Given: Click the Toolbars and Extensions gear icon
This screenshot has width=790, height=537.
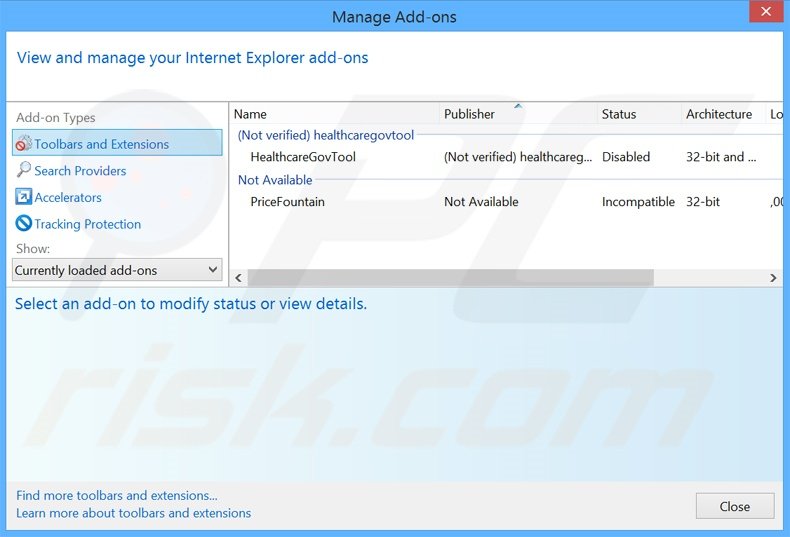Looking at the screenshot, I should (x=23, y=144).
